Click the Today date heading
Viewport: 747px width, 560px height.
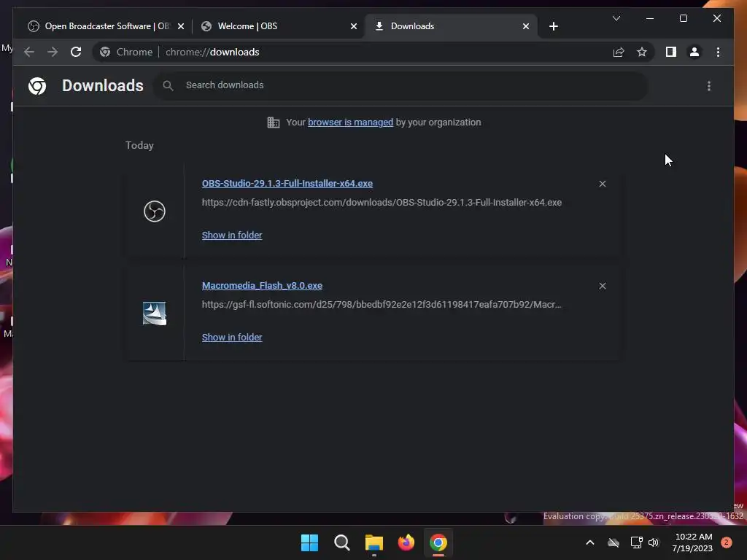[139, 145]
